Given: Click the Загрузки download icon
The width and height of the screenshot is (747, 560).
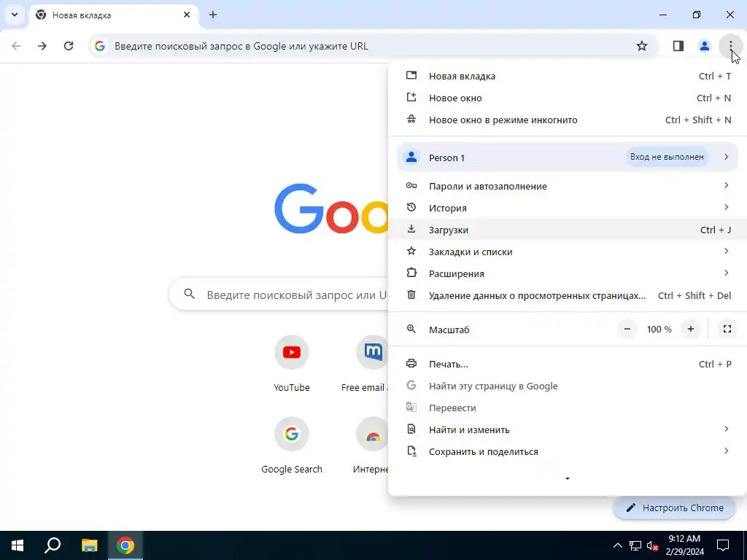Looking at the screenshot, I should (x=411, y=229).
